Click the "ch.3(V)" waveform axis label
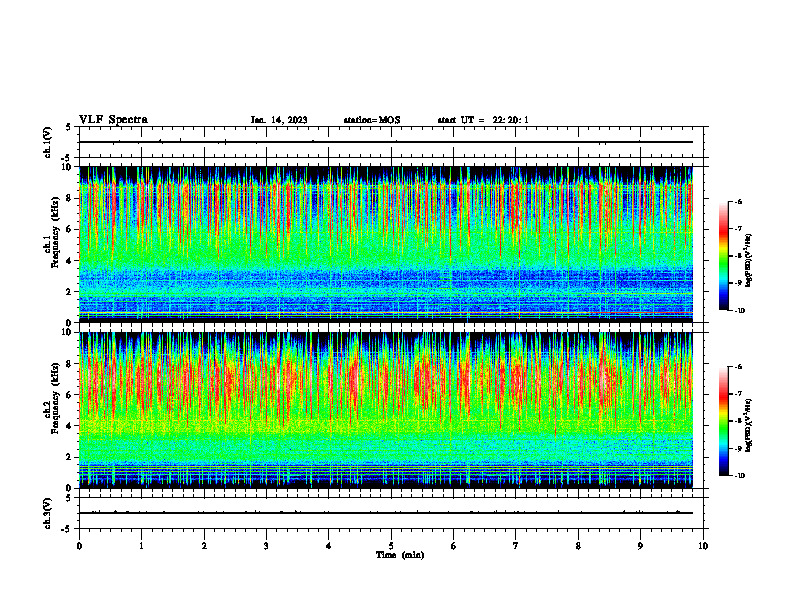 coord(47,513)
